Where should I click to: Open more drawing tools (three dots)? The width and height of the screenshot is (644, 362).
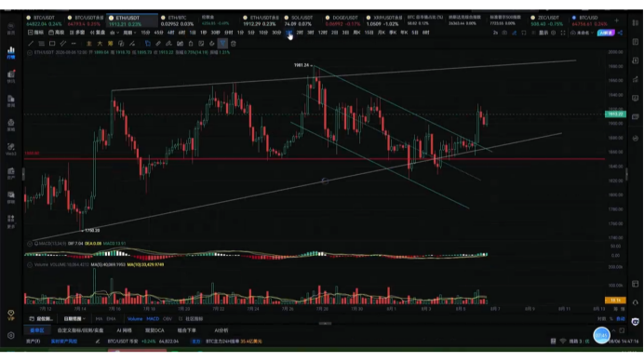74,44
